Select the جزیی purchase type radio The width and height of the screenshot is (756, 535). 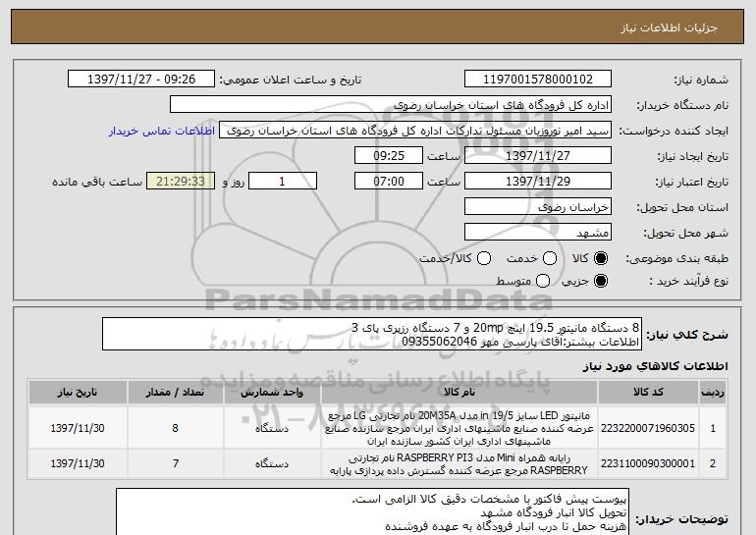pos(601,281)
